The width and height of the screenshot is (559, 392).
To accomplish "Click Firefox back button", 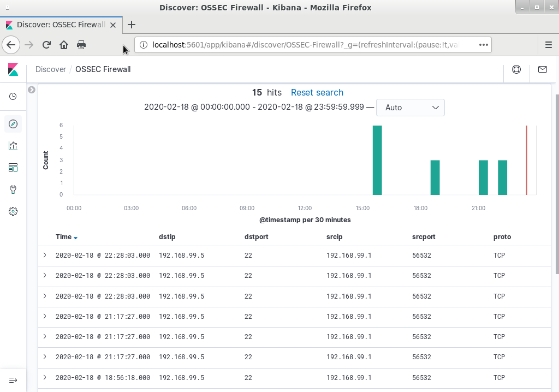I will click(11, 45).
